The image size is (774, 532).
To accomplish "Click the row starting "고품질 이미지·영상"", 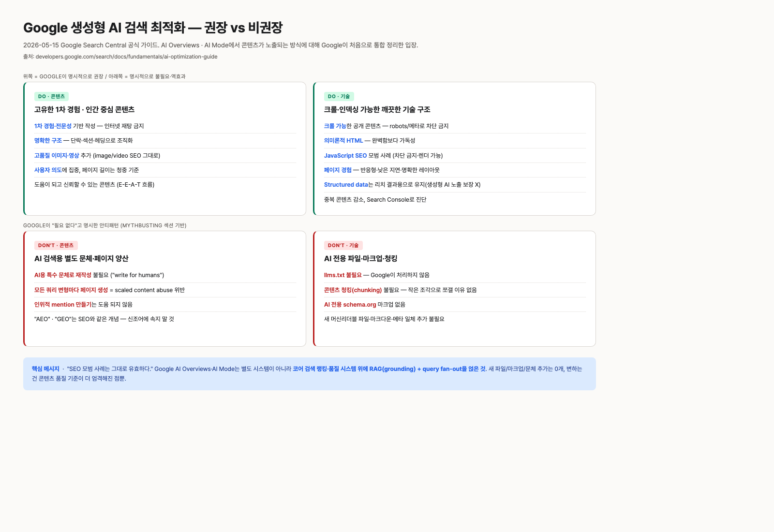I will (165, 155).
